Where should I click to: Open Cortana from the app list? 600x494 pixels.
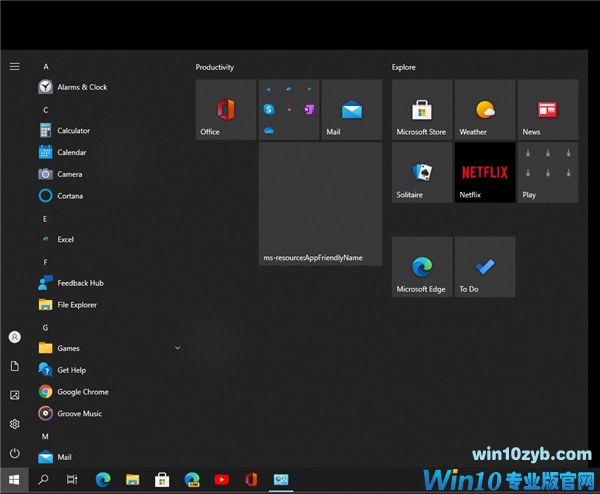(69, 196)
